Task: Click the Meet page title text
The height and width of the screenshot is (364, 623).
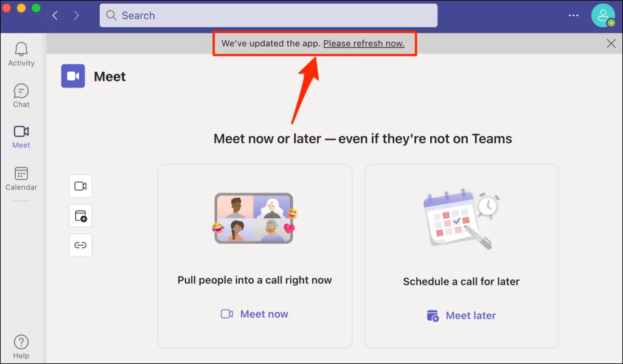Action: tap(110, 76)
